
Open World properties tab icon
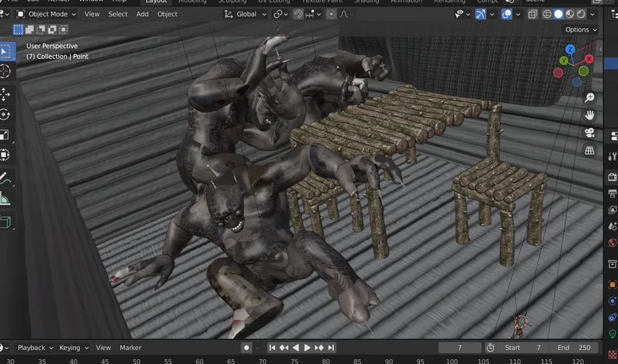coord(612,243)
